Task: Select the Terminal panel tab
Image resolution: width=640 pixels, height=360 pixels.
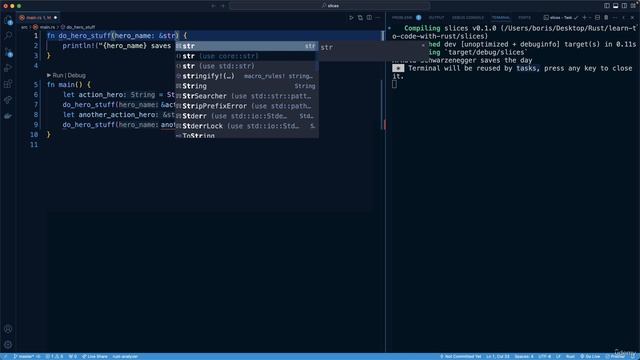Action: pyautogui.click(x=501, y=18)
